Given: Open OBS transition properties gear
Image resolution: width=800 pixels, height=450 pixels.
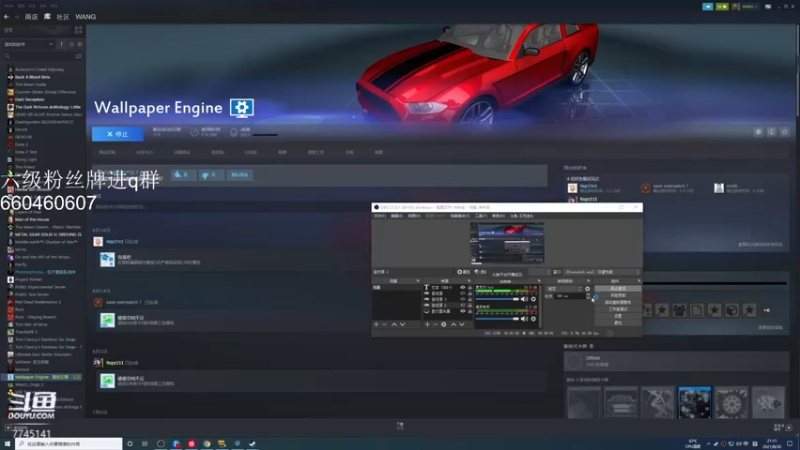Looking at the screenshot, I should pos(587,289).
